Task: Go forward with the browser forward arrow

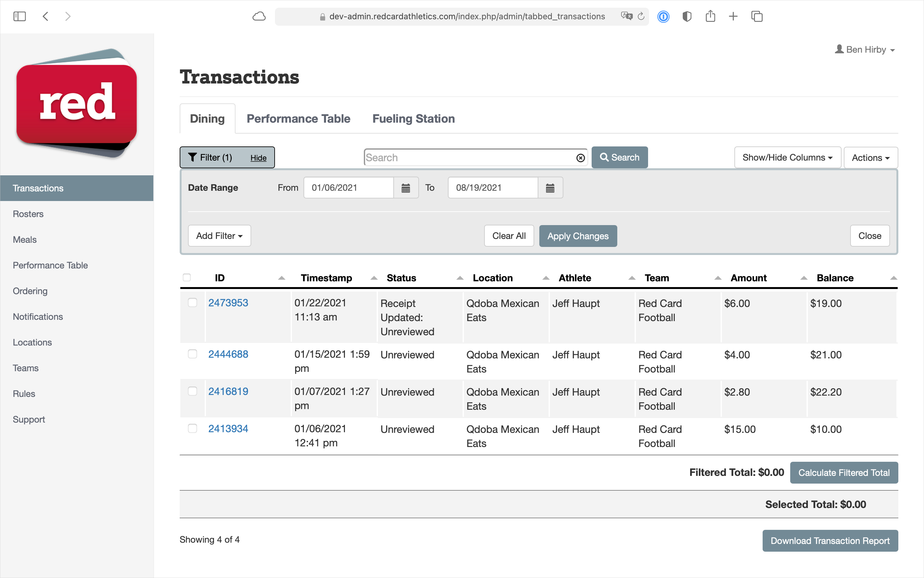Action: click(68, 16)
